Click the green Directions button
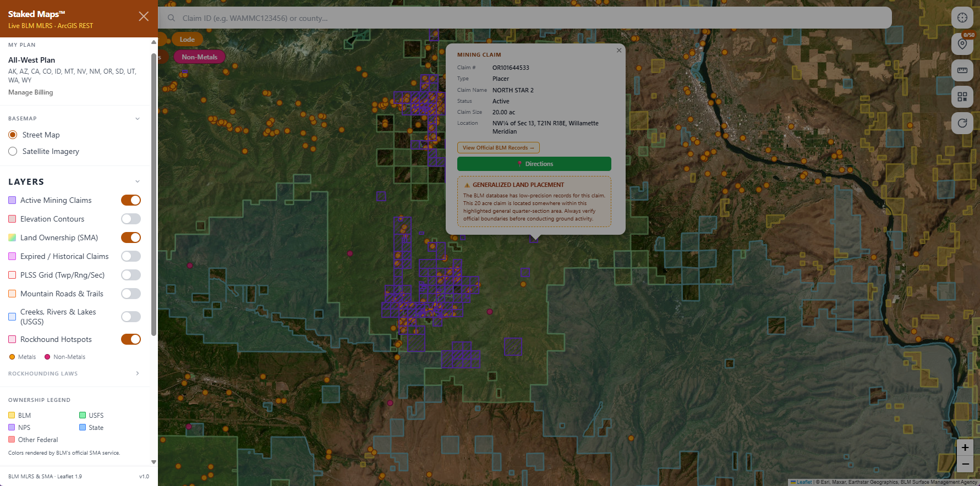Screen dimensions: 980x486 [534, 164]
